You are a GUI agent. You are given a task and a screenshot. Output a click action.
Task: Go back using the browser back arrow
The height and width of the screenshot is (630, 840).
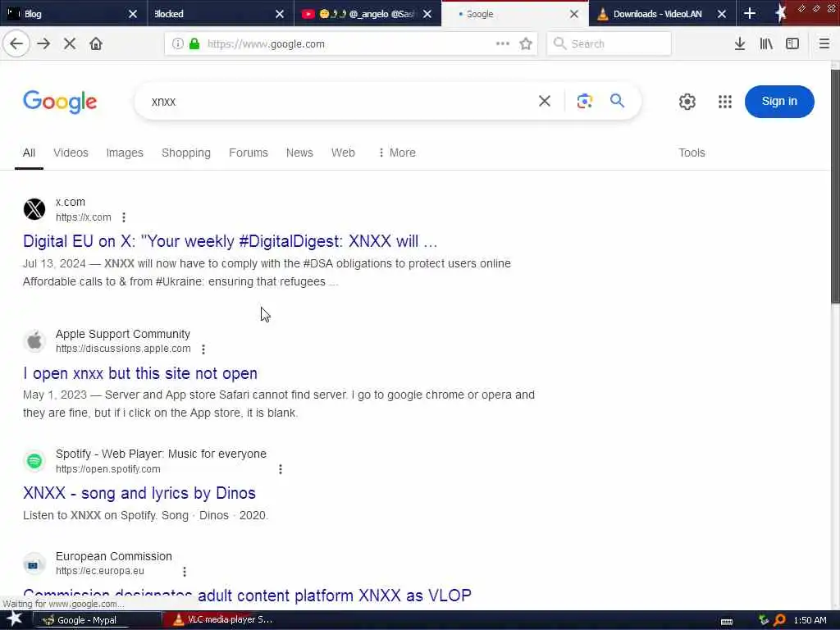[x=16, y=44]
